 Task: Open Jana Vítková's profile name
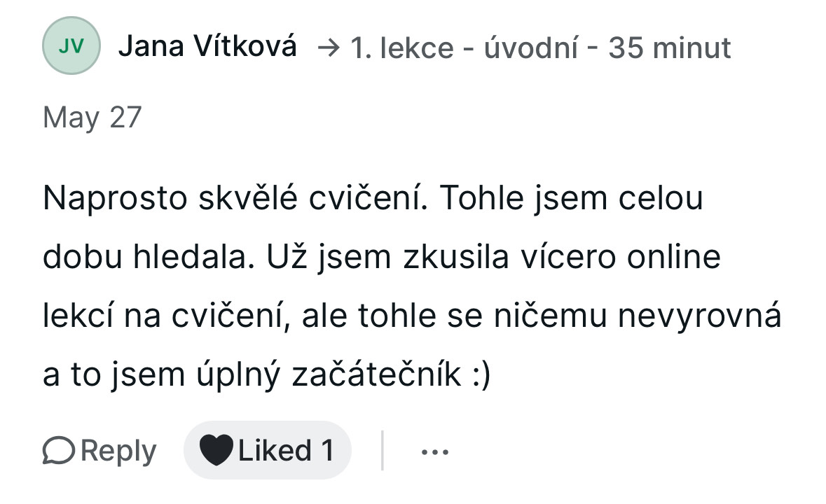(207, 48)
